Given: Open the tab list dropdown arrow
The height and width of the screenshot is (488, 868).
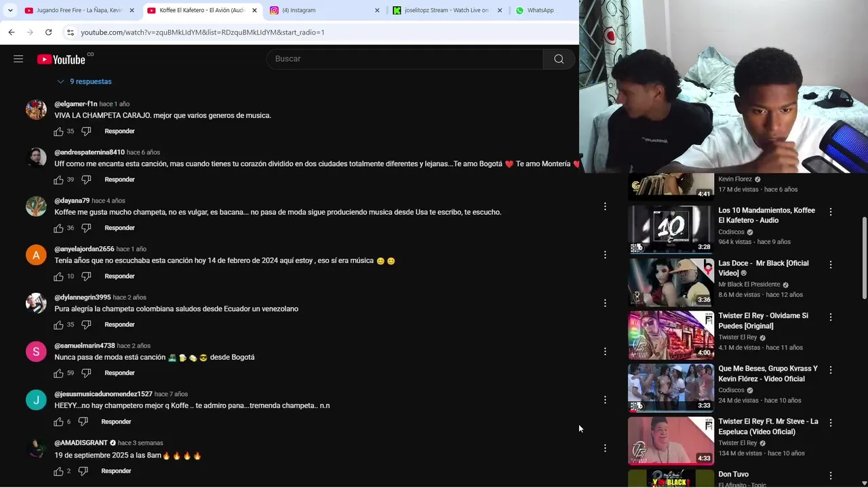Looking at the screenshot, I should (10, 10).
